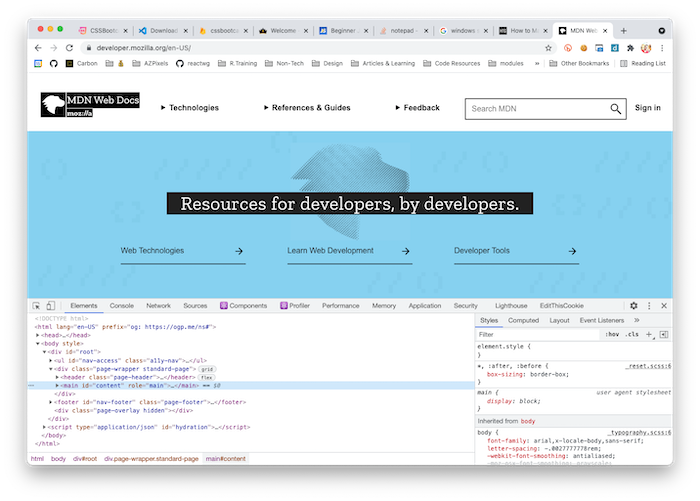Activate the DevTools inspect element picker
This screenshot has width=700, height=501.
coord(36,306)
